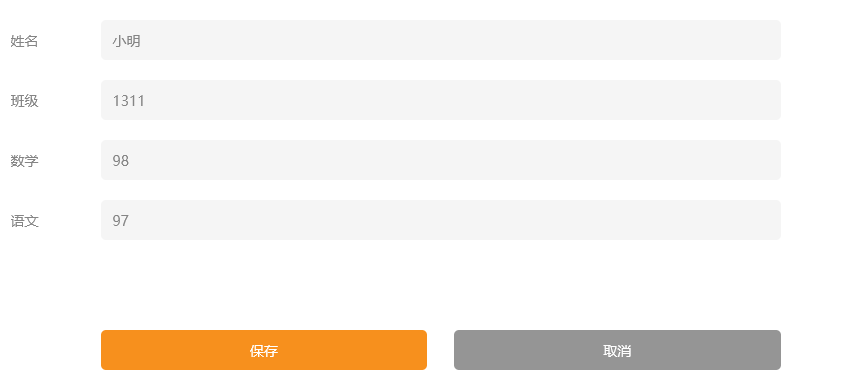Place cursor on the Chinese score 97
Screen dimensions: 859x385
pyautogui.click(x=121, y=221)
